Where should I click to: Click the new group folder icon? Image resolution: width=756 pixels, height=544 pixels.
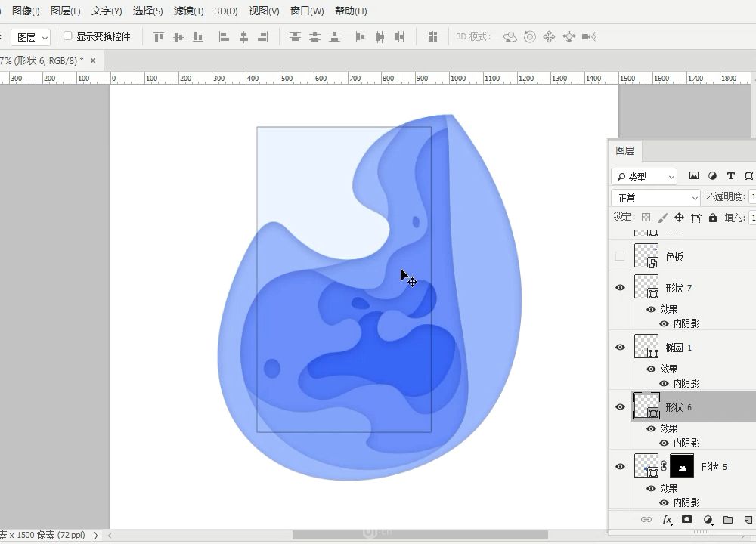[x=728, y=519]
